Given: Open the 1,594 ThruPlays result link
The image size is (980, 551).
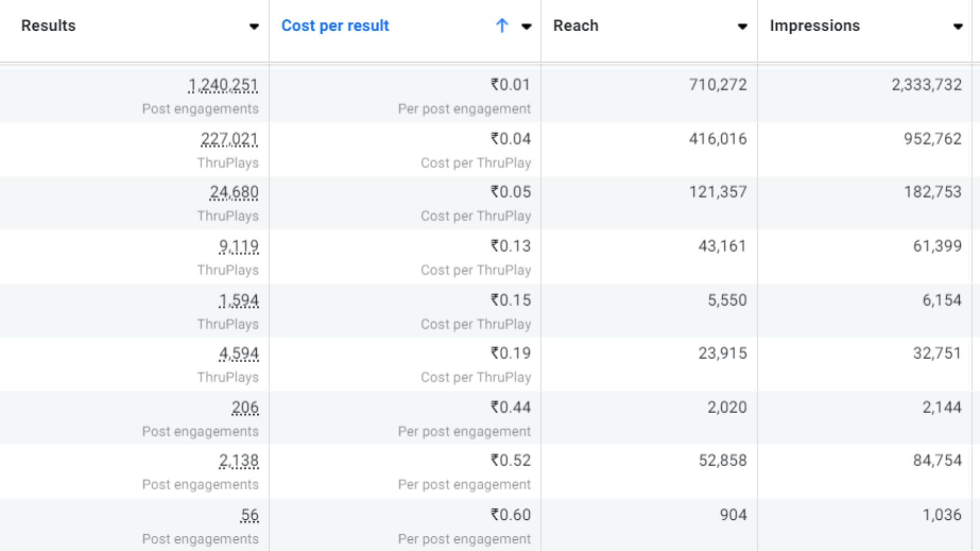Looking at the screenshot, I should click(238, 300).
